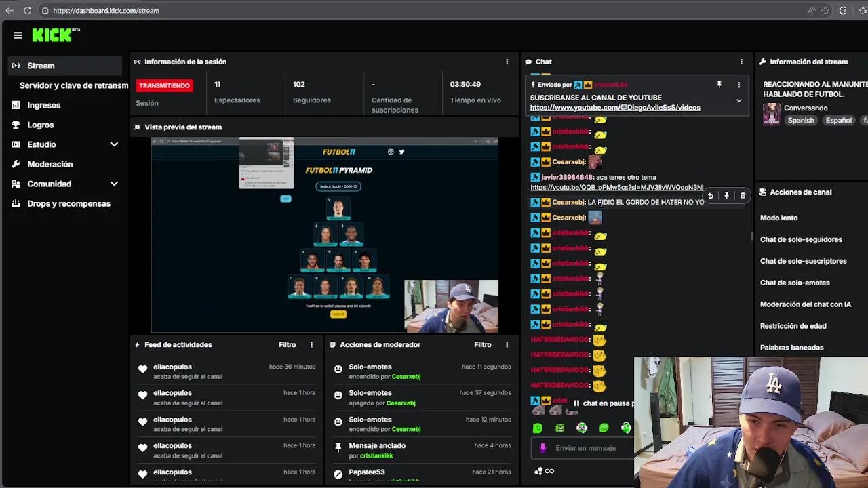This screenshot has width=868, height=488.
Task: Reload the page with refresh icon
Action: pyautogui.click(x=27, y=11)
